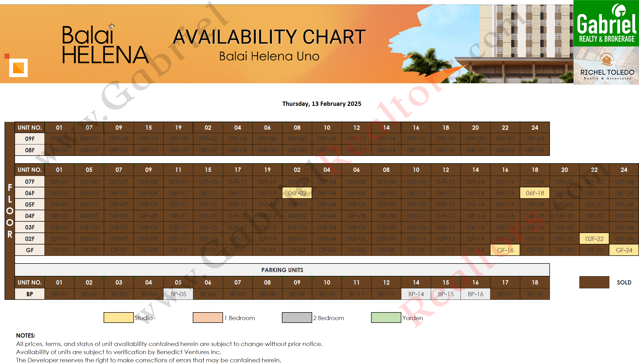Select available unit 06F-18
The image size is (639, 364).
pyautogui.click(x=535, y=193)
